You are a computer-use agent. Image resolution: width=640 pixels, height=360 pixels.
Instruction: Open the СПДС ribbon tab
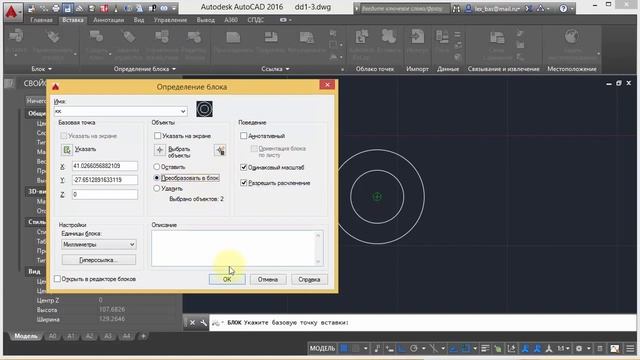point(256,20)
